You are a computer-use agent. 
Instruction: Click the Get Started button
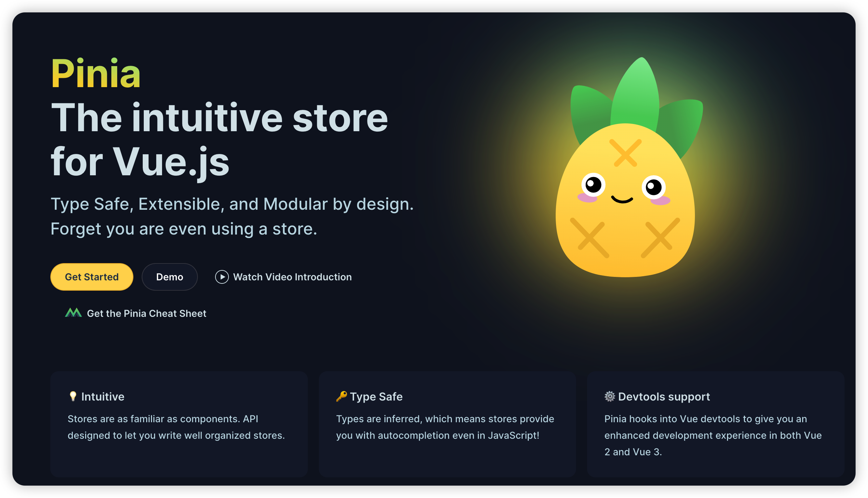[x=92, y=277]
